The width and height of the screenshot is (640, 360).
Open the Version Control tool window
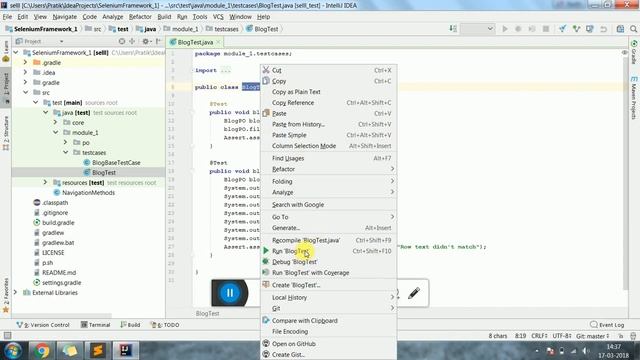point(43,325)
